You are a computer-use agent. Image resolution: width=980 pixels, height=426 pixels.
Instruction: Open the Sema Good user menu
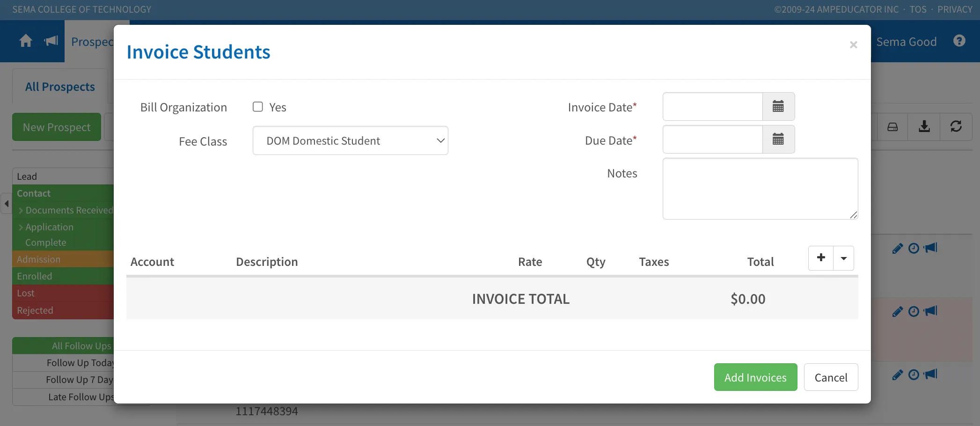point(907,42)
